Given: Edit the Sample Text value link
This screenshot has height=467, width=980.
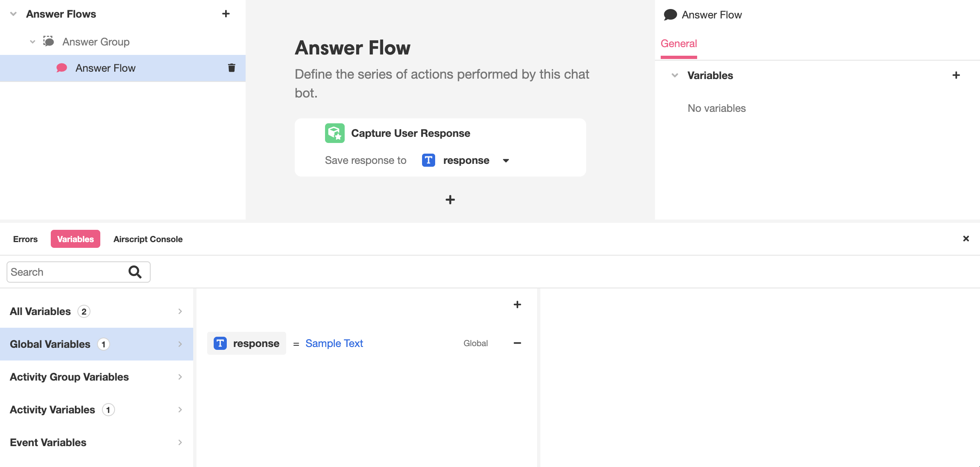Looking at the screenshot, I should coord(334,343).
